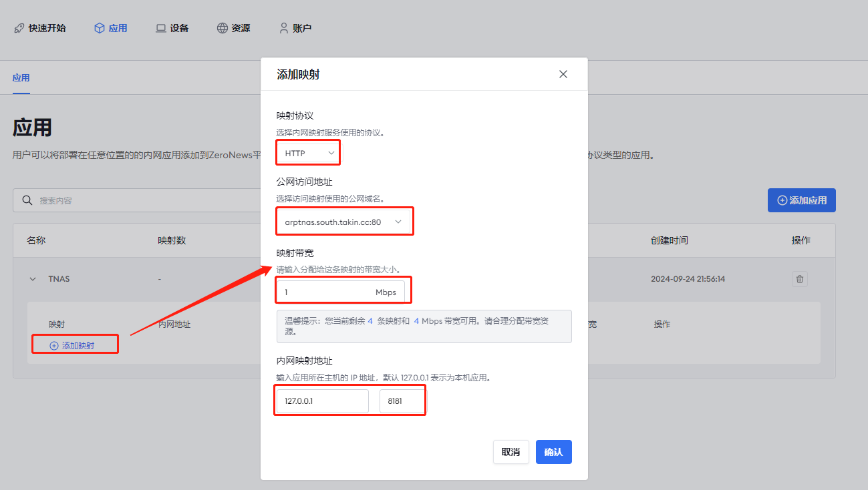Click the globe icon beside 资源
The height and width of the screenshot is (490, 868).
point(222,28)
